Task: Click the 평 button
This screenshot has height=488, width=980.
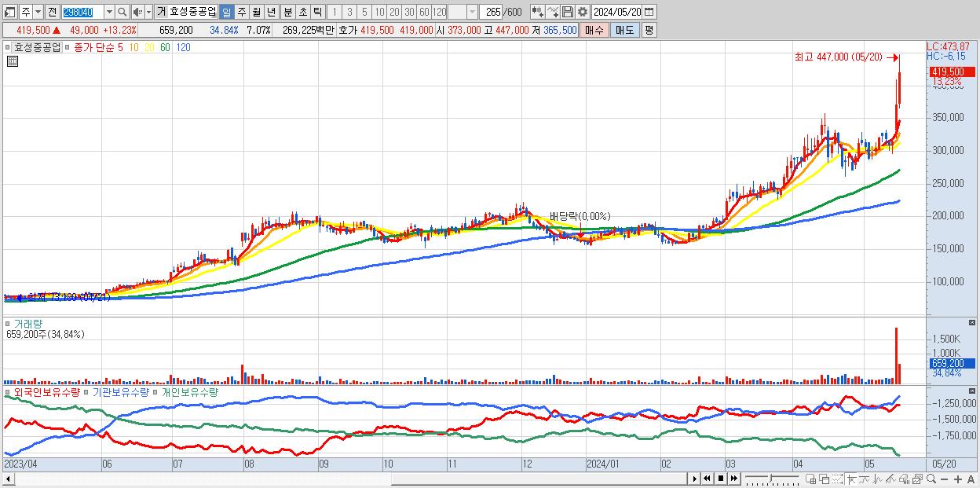Action: point(649,30)
